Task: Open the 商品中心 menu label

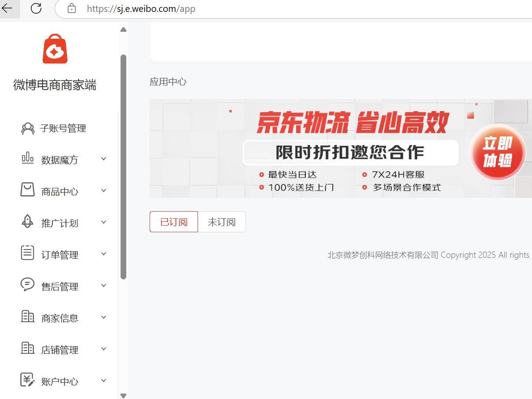Action: 60,191
